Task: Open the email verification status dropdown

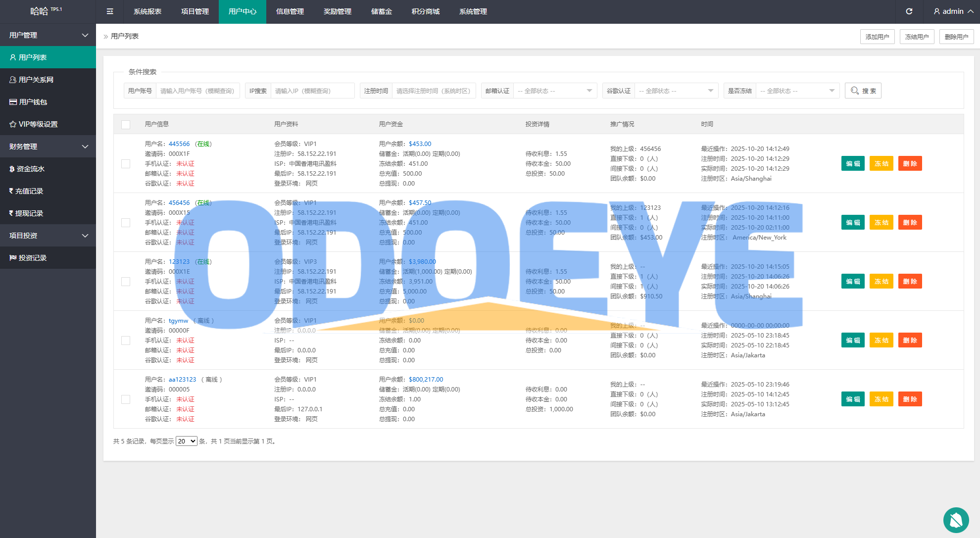Action: (554, 91)
